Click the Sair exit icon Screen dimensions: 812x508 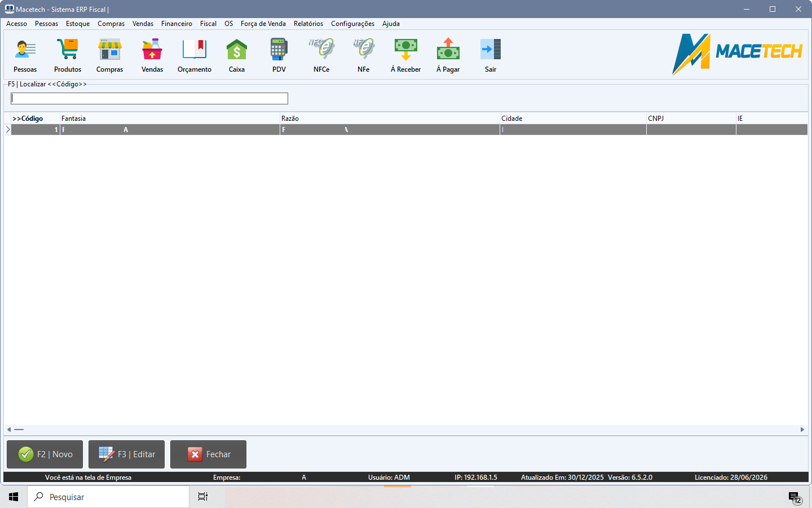[491, 50]
